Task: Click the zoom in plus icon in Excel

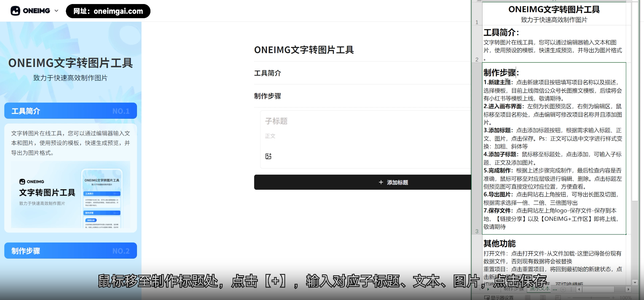Action: [613, 298]
